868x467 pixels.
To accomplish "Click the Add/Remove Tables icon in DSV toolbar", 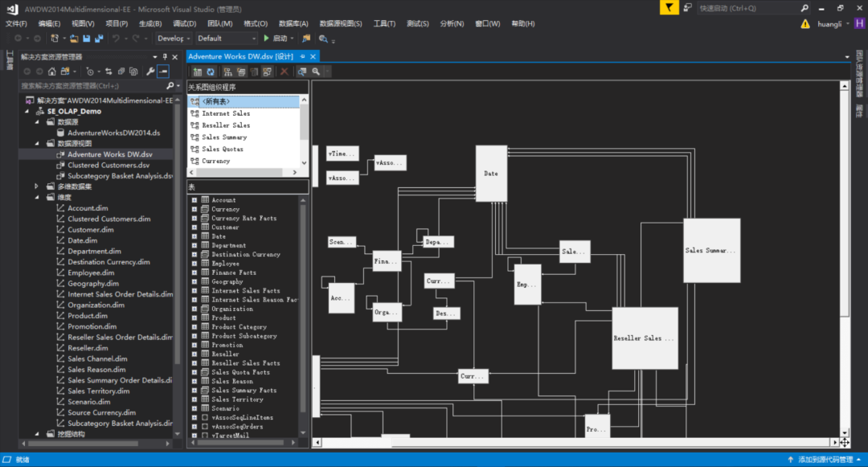I will point(198,72).
